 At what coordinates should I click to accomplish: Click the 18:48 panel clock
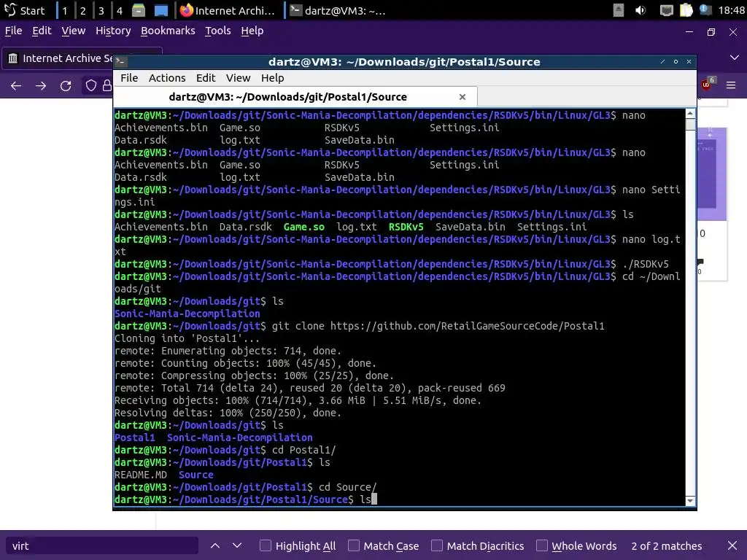(731, 10)
